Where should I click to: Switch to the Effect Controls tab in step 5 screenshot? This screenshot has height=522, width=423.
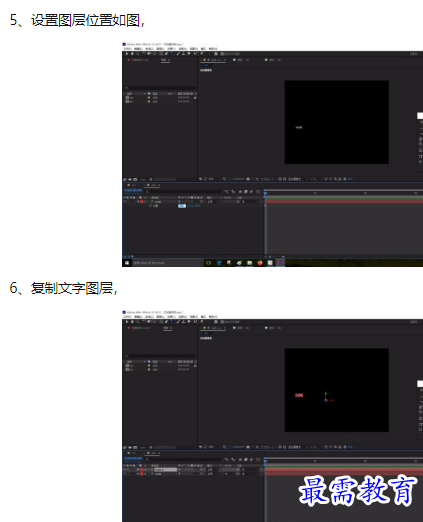coord(139,60)
